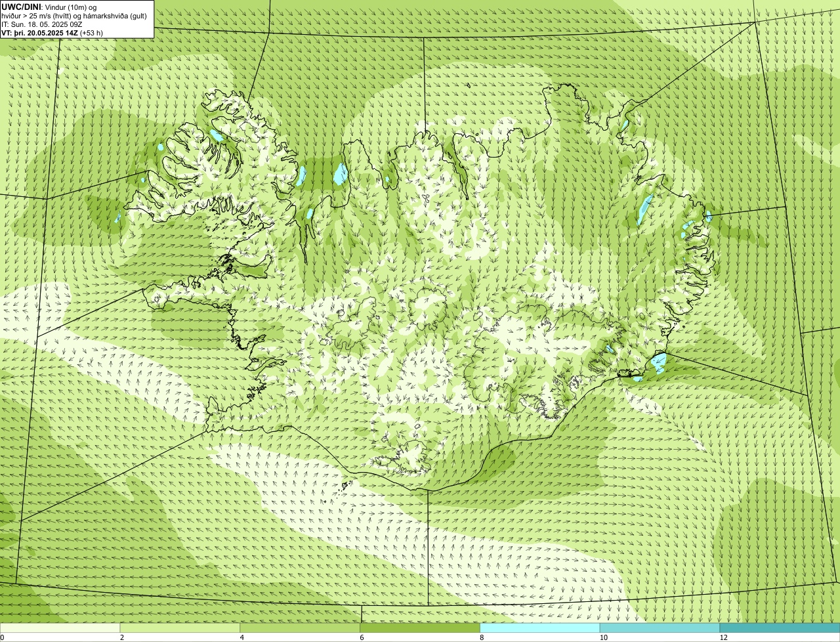This screenshot has height=642, width=840.
Task: Pick the 10–12 m/s turquoise legend segment
Action: coord(660,628)
